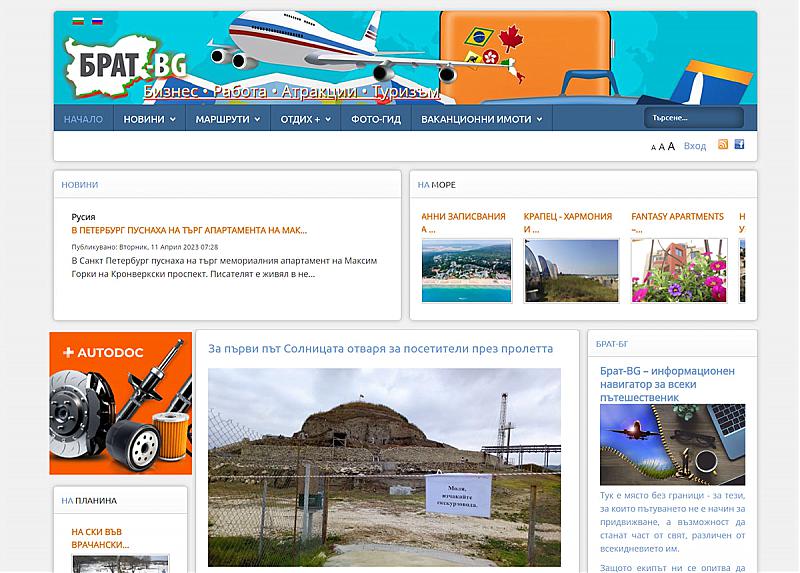Image resolution: width=800 pixels, height=573 pixels.
Task: Open the Facebook icon next to RSS
Action: pyautogui.click(x=739, y=145)
